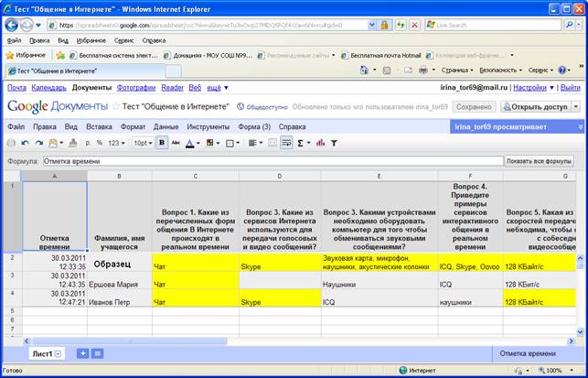Select the Лист1 sheet tab
This screenshot has width=588, height=378.
click(x=47, y=353)
